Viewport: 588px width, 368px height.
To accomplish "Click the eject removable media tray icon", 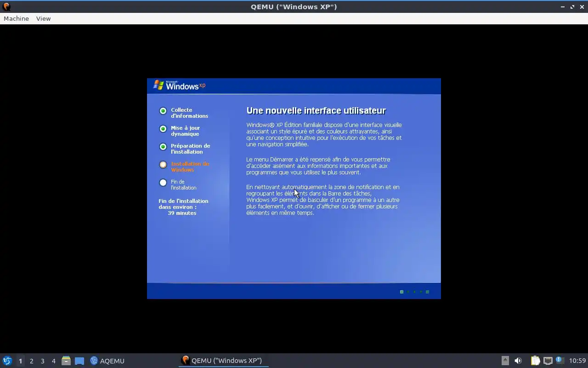I will pos(505,361).
